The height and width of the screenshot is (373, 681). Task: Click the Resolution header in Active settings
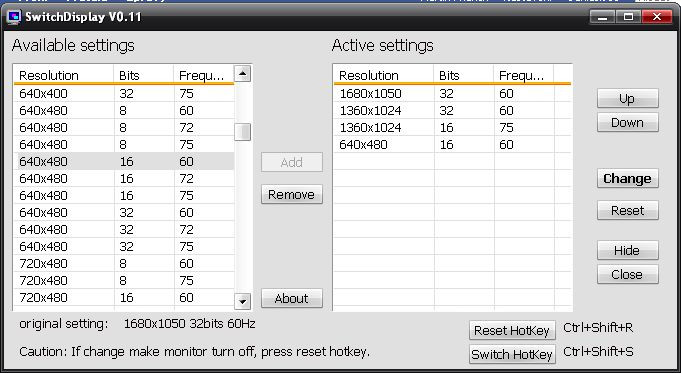383,75
